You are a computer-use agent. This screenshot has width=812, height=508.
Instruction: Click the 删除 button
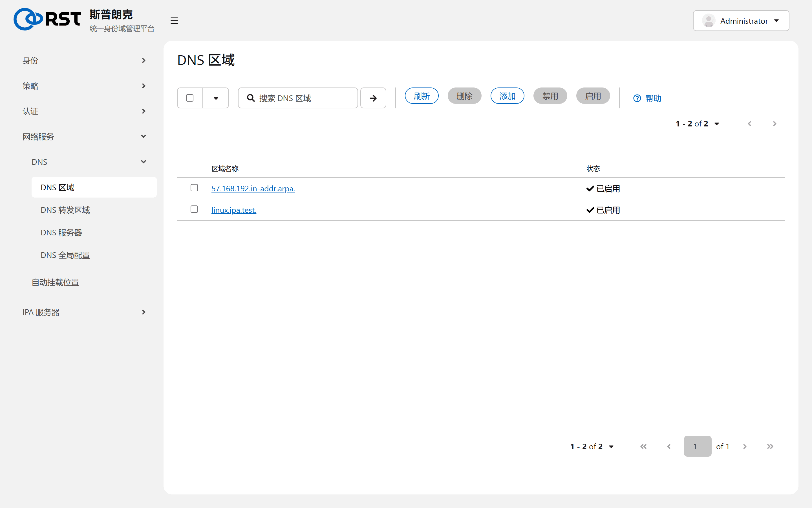[x=464, y=96]
